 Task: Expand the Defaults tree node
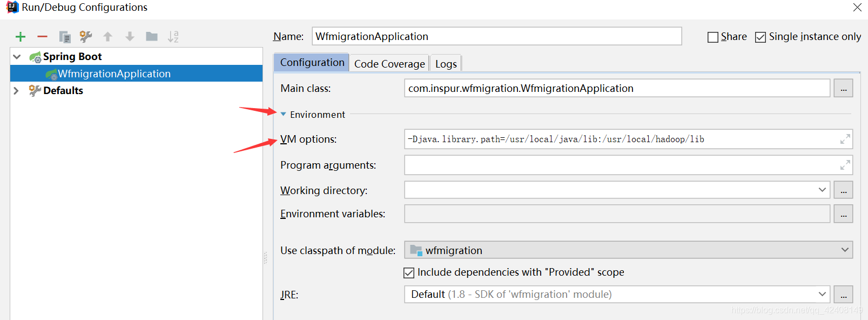pos(16,90)
